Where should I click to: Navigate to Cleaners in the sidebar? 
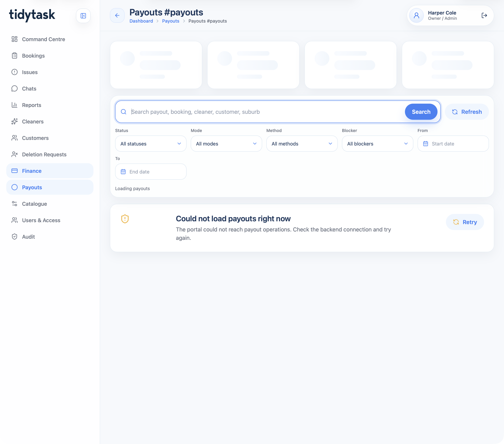click(x=50, y=121)
